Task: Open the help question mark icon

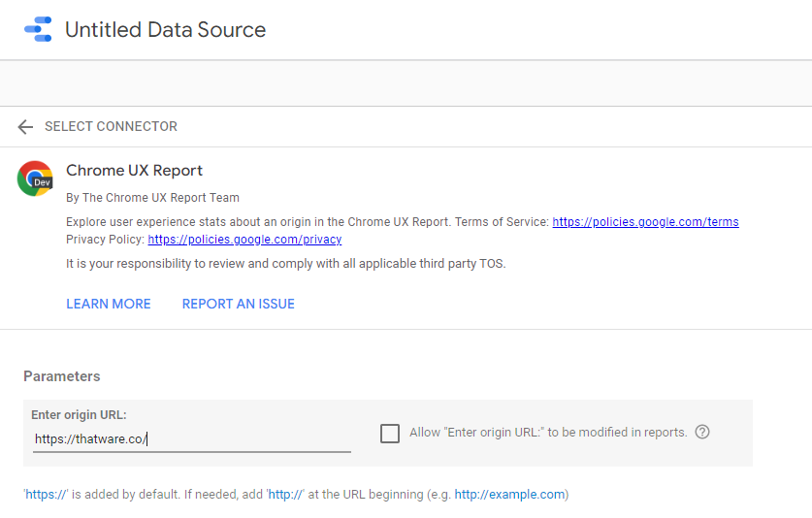Action: point(702,432)
